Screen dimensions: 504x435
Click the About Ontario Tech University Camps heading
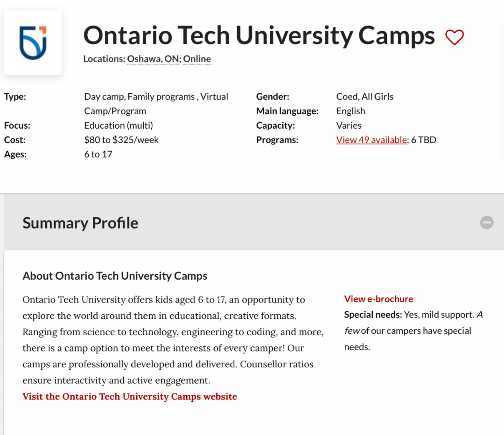pyautogui.click(x=115, y=276)
